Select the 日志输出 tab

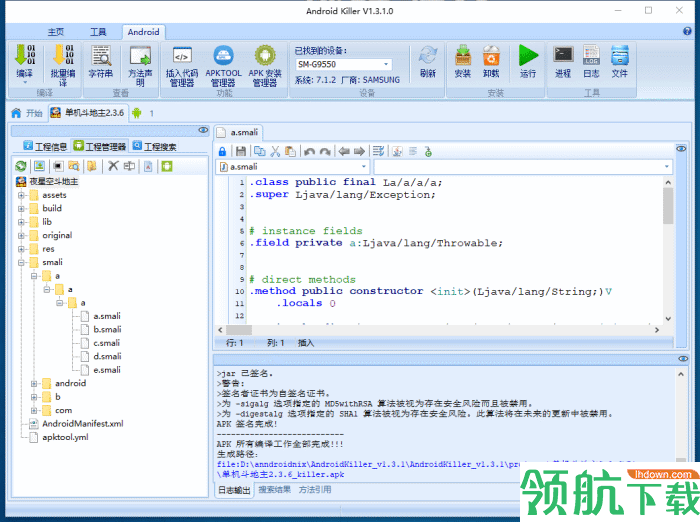point(234,490)
